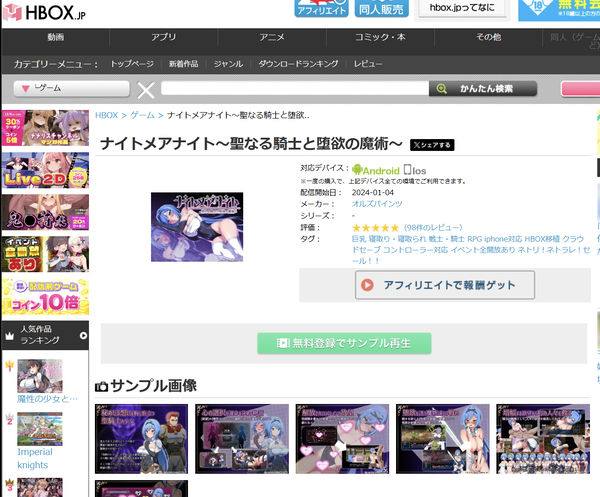
Task: Click the X clear search icon
Action: (x=146, y=90)
